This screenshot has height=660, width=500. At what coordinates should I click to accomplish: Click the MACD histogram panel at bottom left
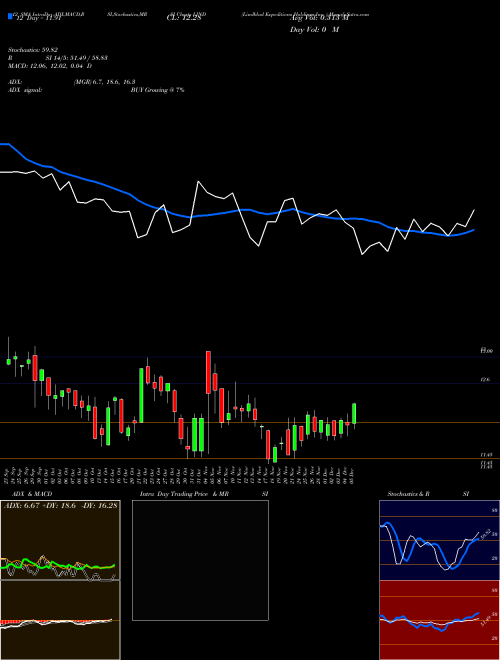pos(60,620)
